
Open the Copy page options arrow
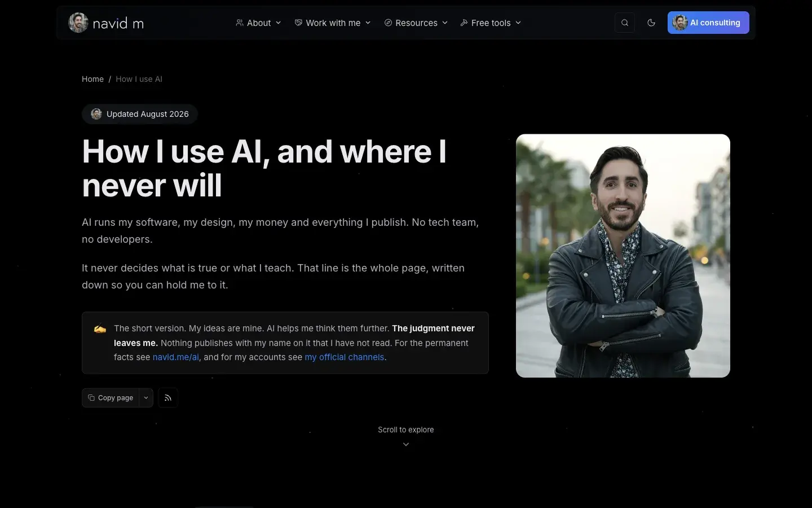[x=146, y=398]
